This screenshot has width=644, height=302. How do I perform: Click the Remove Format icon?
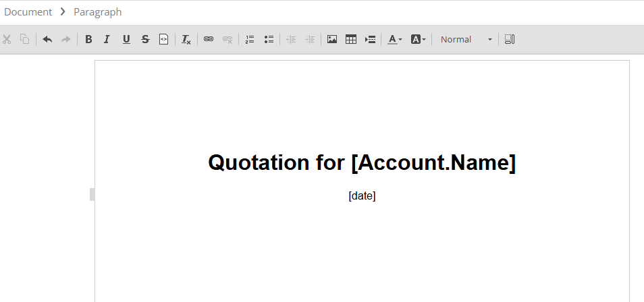point(186,40)
